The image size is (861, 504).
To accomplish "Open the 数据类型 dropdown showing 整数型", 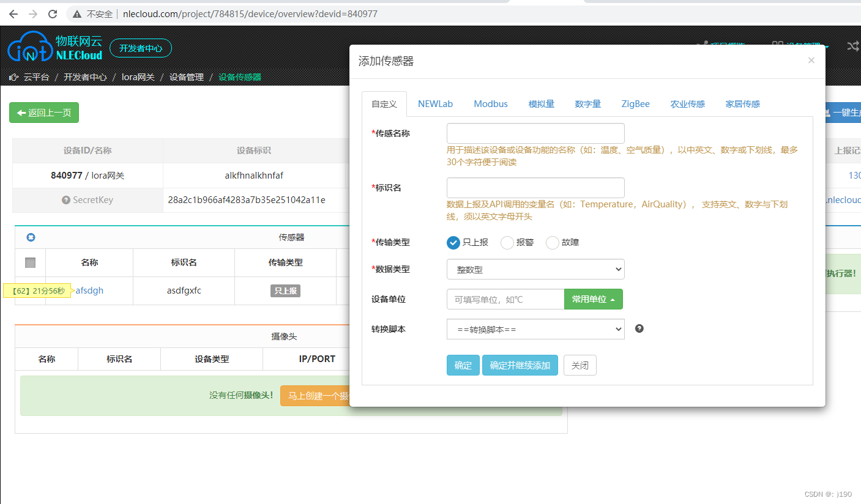I will (535, 269).
